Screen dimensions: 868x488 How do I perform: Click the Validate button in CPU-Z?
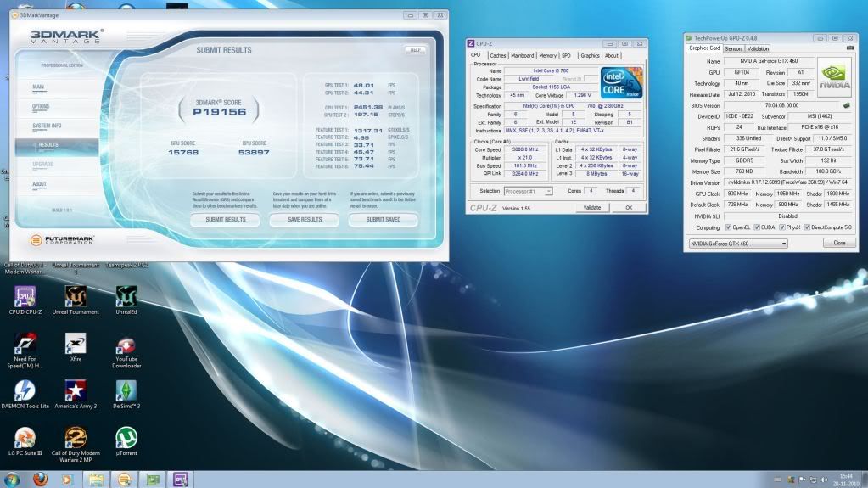591,208
